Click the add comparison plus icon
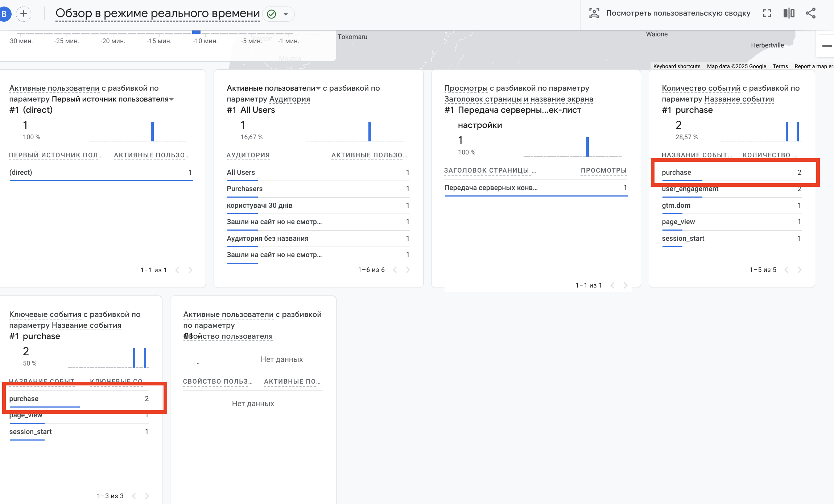Screen dimensions: 834x504 tap(24, 14)
